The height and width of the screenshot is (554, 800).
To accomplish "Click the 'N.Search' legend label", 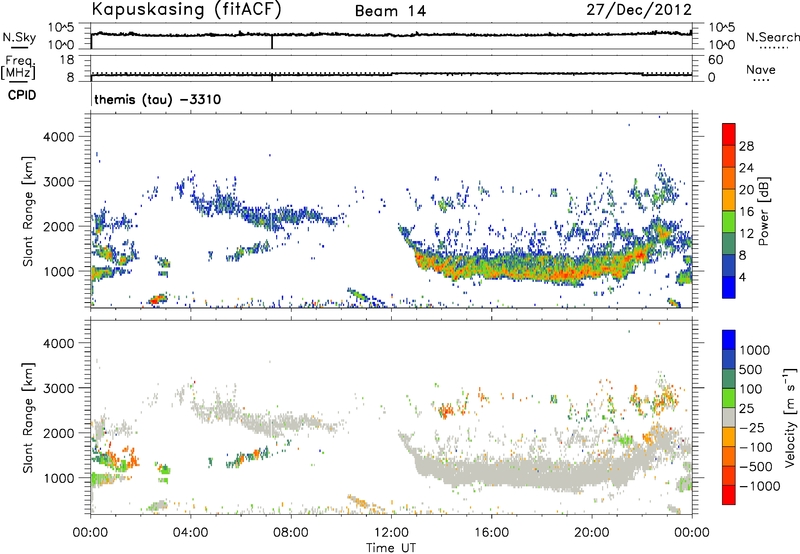I will 772,37.
